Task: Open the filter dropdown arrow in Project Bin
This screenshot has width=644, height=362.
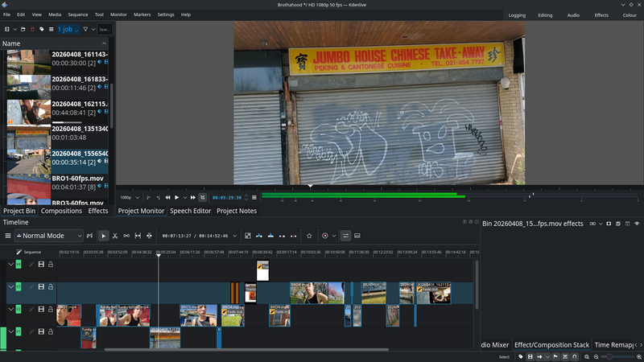Action: coord(93,30)
